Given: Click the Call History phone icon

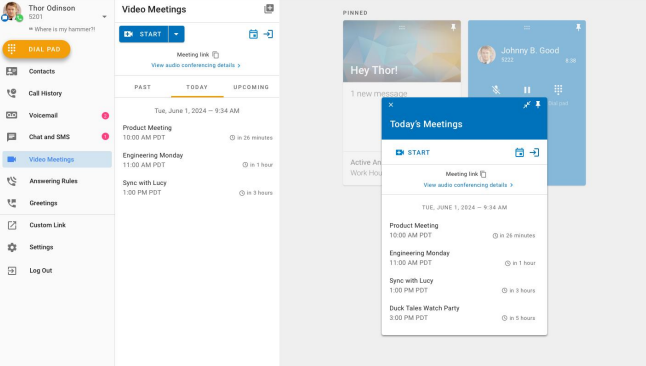Looking at the screenshot, I should coord(12,93).
